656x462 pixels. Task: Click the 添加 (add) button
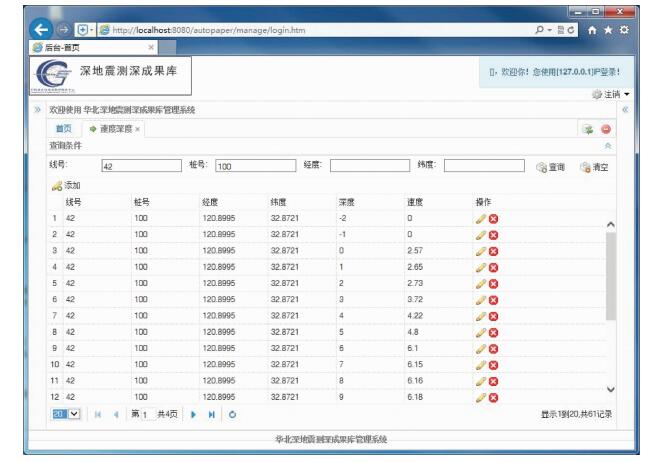66,186
